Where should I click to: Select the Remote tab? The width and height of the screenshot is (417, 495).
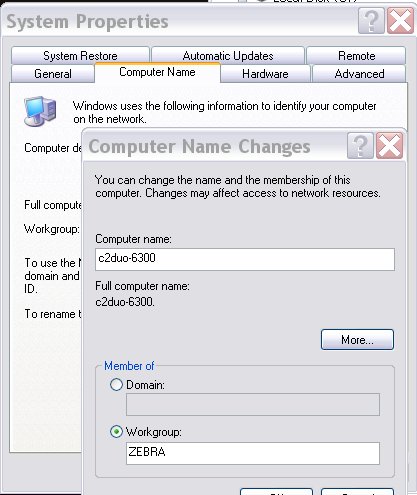356,56
